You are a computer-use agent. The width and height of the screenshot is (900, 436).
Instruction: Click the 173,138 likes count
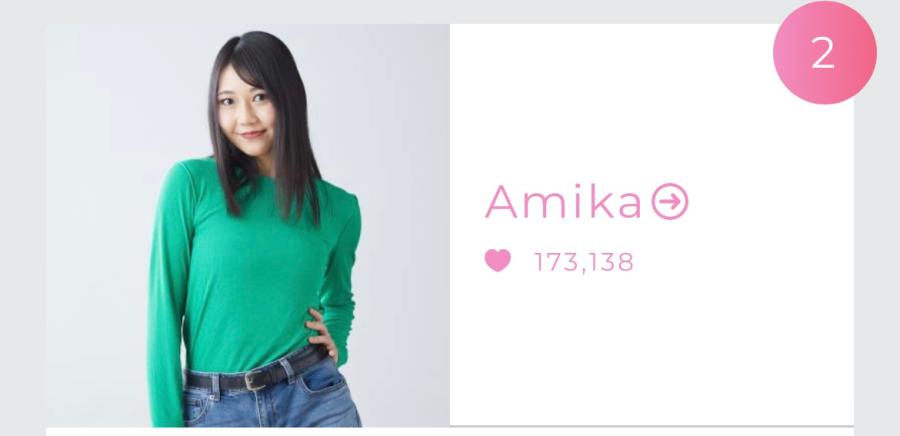[584, 262]
